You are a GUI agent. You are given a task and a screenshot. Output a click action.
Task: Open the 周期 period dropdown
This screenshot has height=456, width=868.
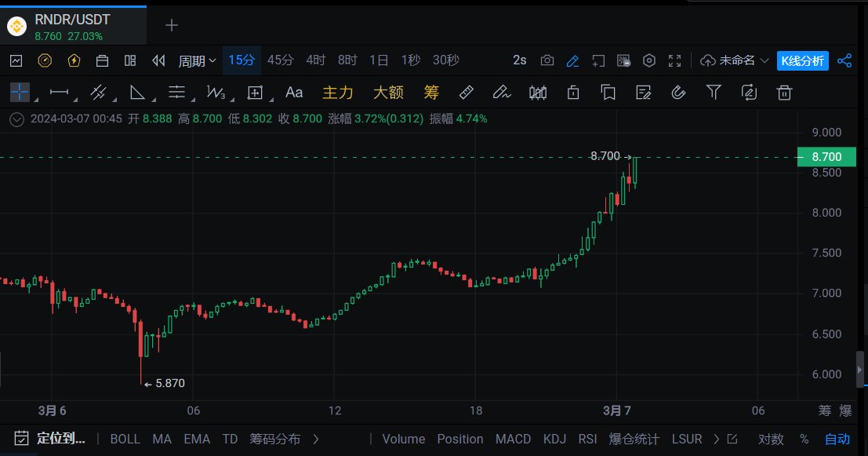[x=197, y=60]
